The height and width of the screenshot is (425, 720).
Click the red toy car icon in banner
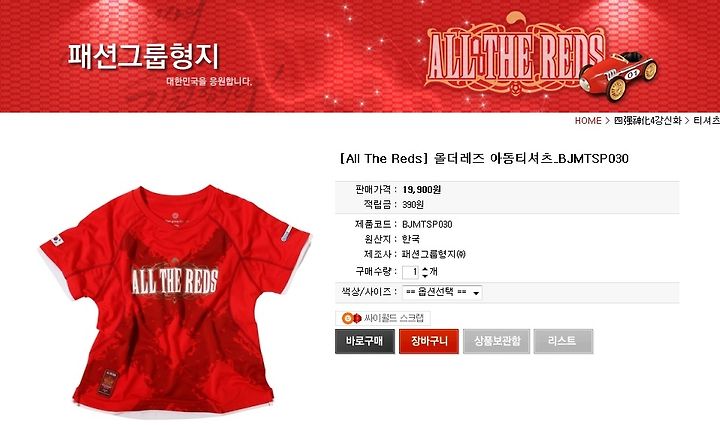click(619, 74)
